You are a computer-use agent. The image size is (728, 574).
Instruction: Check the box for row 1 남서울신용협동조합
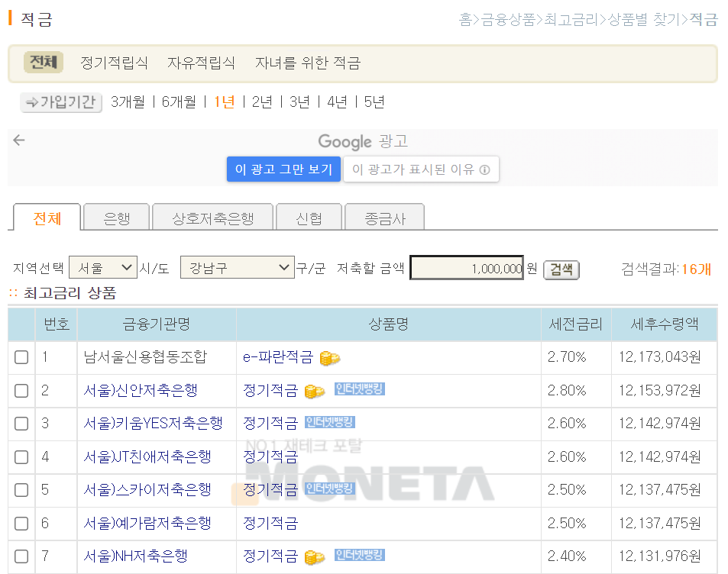click(21, 357)
